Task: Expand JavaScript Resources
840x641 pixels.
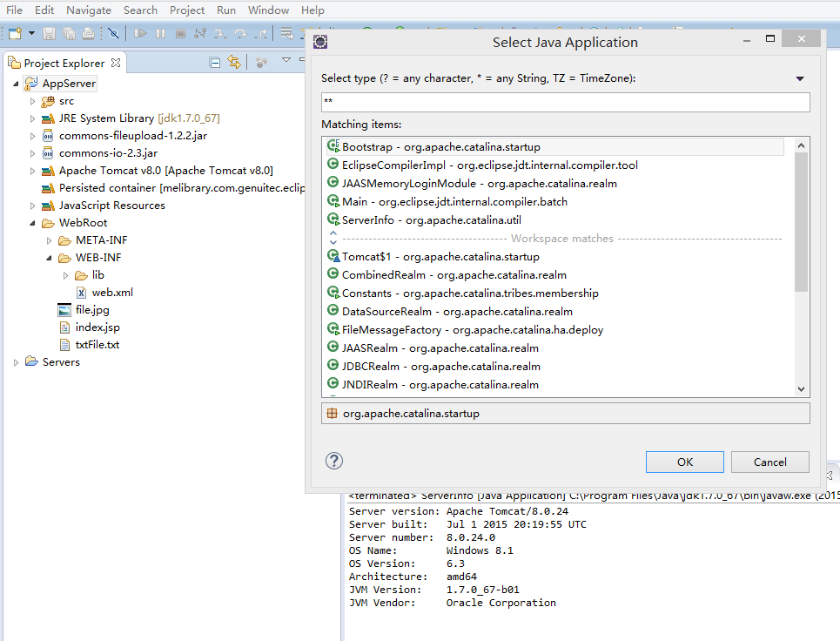Action: point(33,206)
